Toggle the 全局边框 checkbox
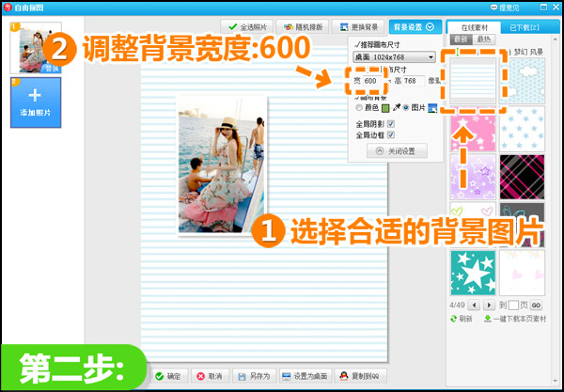This screenshot has height=392, width=564. coord(391,134)
